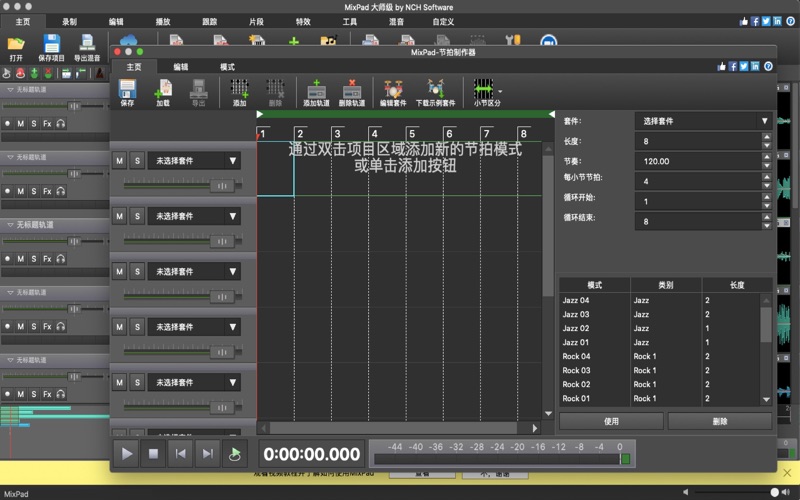
Task: Click 下载示例套件 (Download Sample Kits) icon
Action: [x=435, y=91]
